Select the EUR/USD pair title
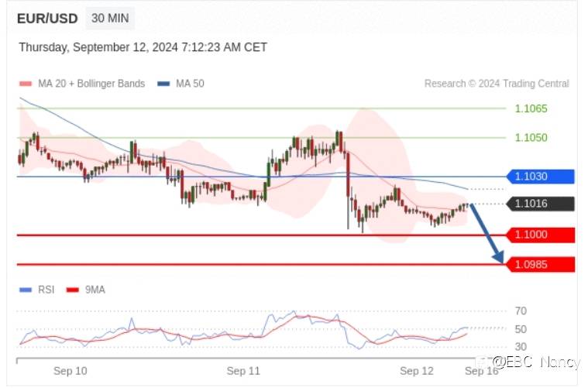 47,19
